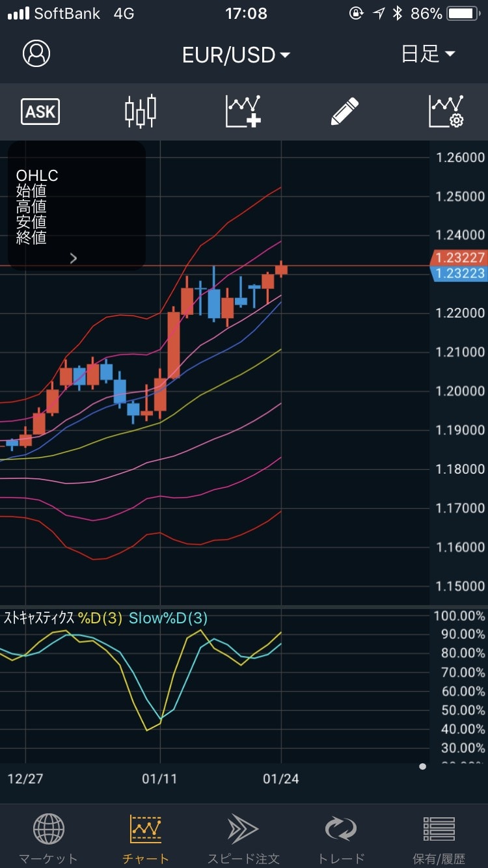Tap the 1.24000 price axis label
This screenshot has width=488, height=868.
click(461, 236)
